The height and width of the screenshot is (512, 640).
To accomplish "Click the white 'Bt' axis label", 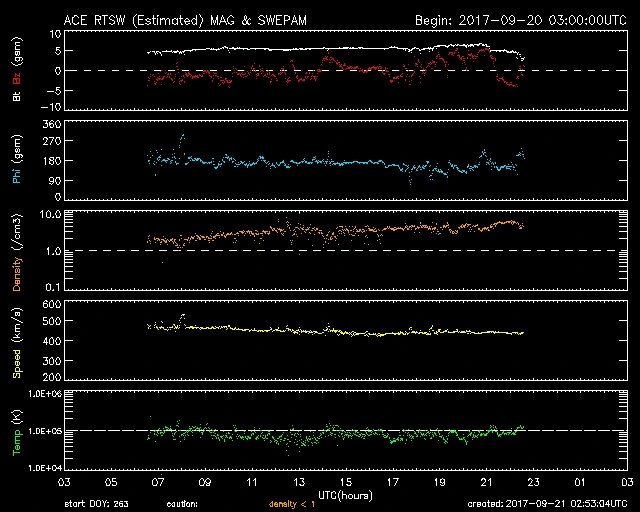I will (x=17, y=96).
